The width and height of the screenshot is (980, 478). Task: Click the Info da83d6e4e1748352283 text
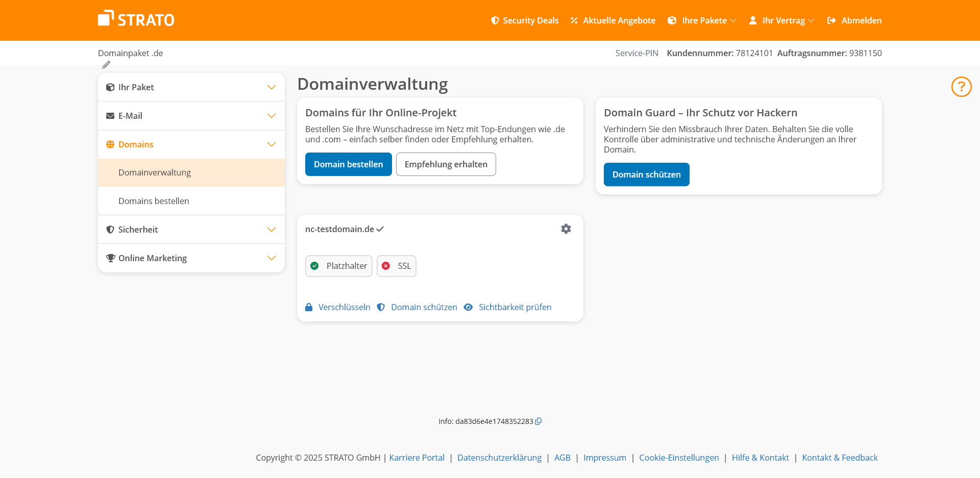coord(486,421)
